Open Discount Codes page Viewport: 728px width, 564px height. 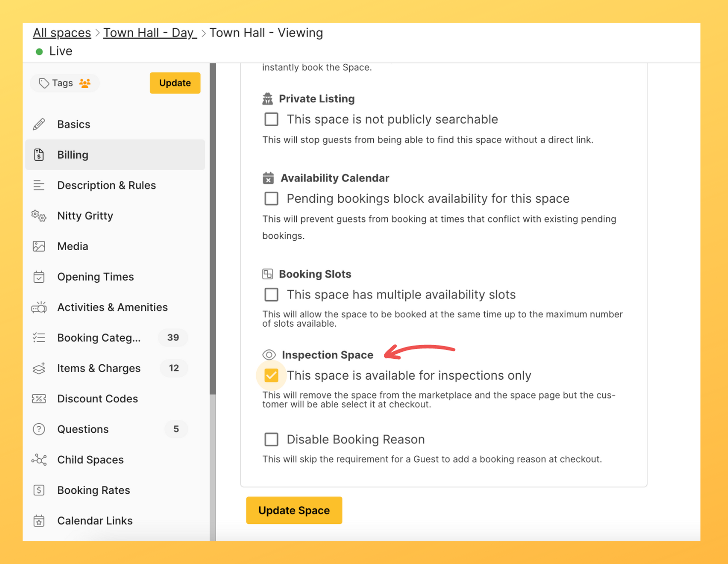tap(115, 399)
